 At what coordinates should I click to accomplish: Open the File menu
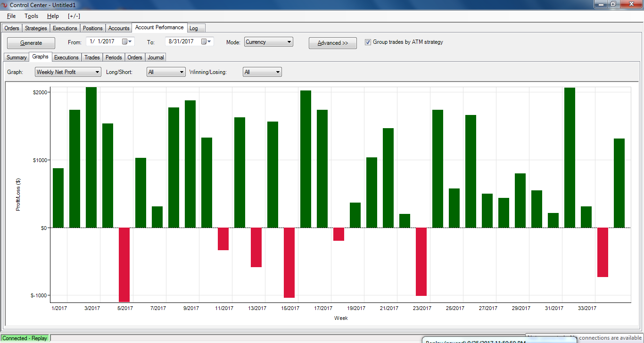click(x=11, y=16)
